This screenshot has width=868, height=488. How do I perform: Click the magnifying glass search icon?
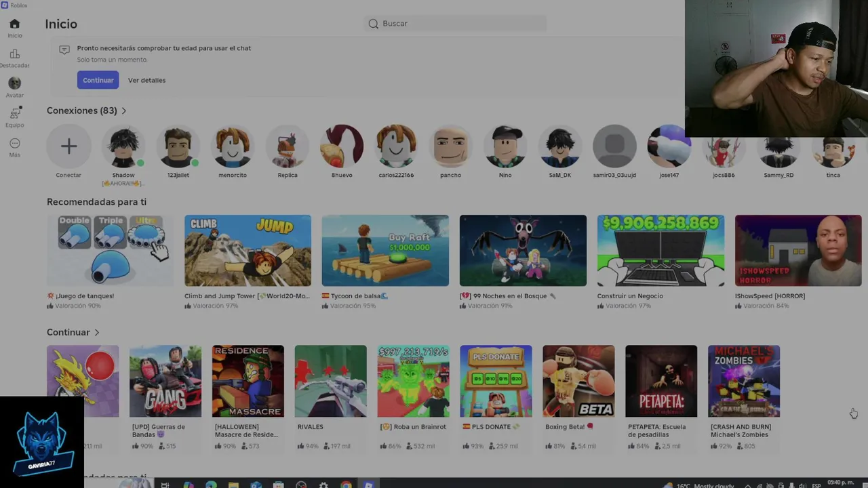pyautogui.click(x=373, y=24)
